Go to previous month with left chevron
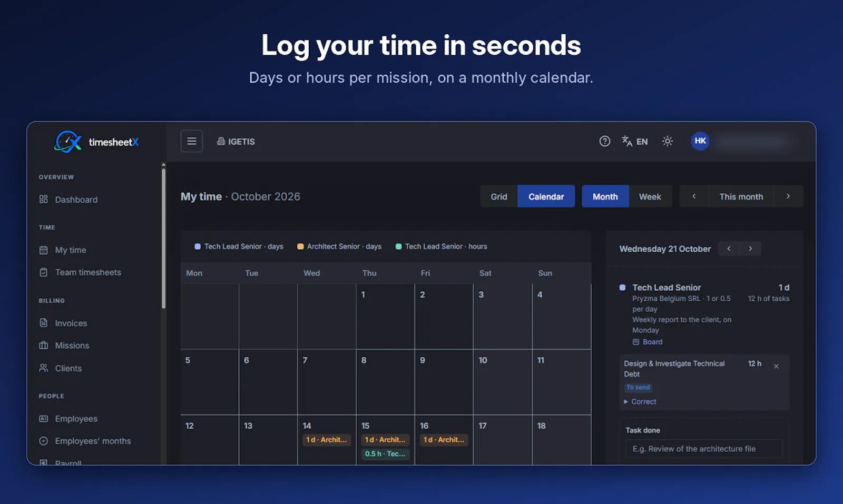The height and width of the screenshot is (504, 843). coord(694,196)
